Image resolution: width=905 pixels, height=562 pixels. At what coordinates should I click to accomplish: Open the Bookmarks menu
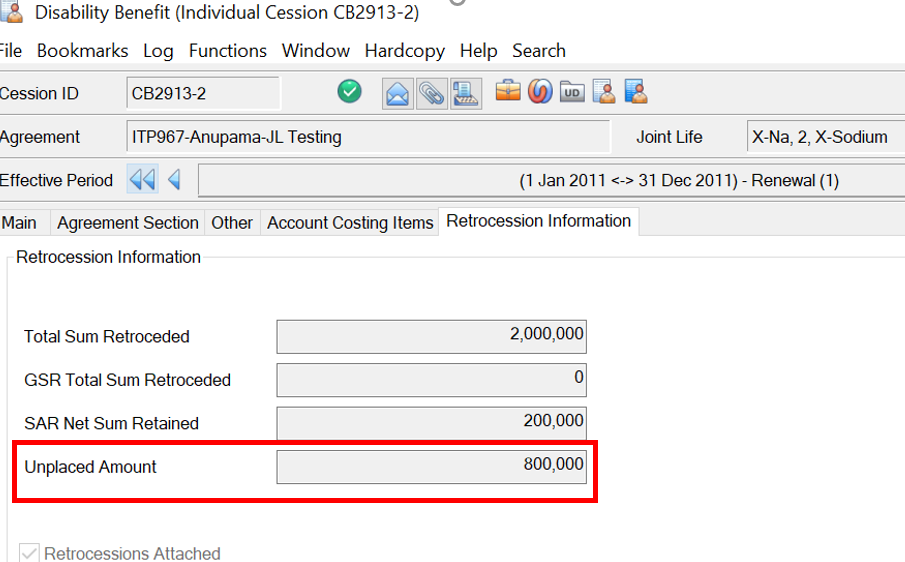83,50
